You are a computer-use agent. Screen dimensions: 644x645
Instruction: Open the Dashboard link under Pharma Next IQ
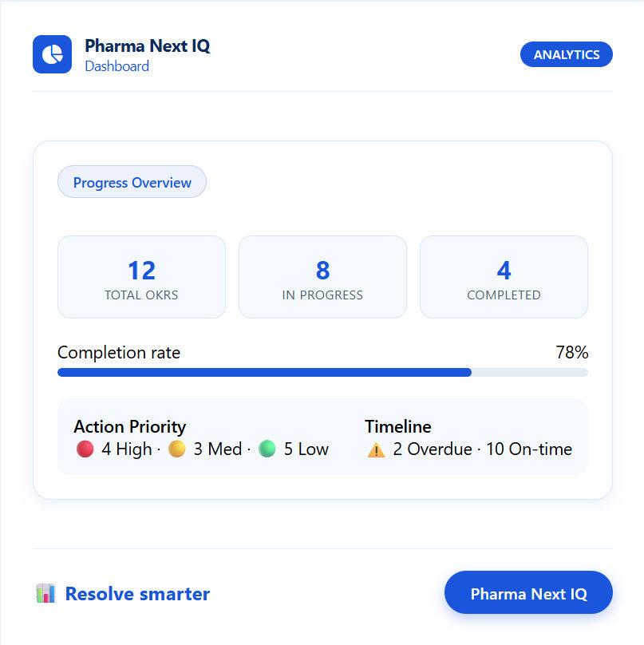pyautogui.click(x=117, y=67)
